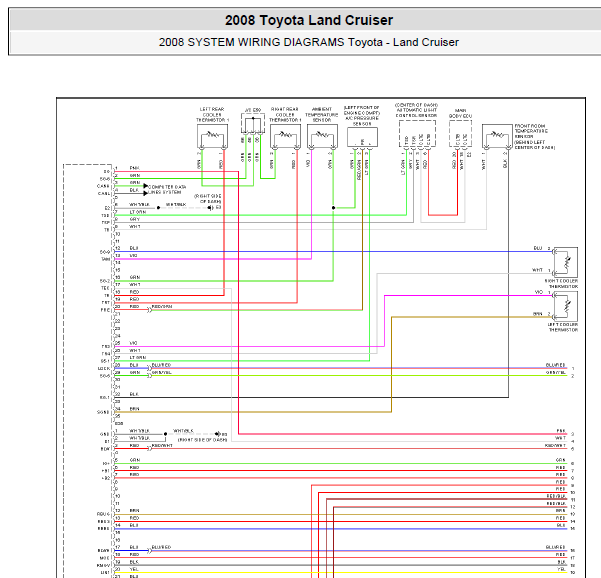The height and width of the screenshot is (578, 601).
Task: Click the brown BRN wire at pin 34
Action: tap(253, 412)
